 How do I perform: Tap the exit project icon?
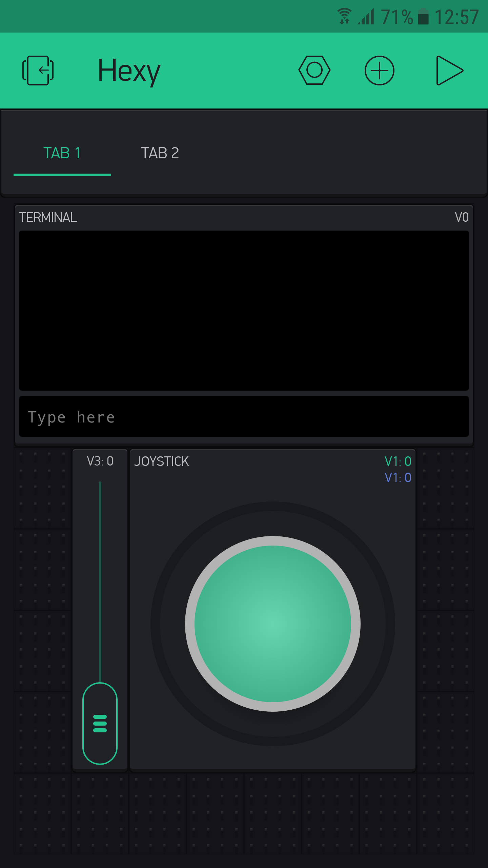tap(38, 71)
